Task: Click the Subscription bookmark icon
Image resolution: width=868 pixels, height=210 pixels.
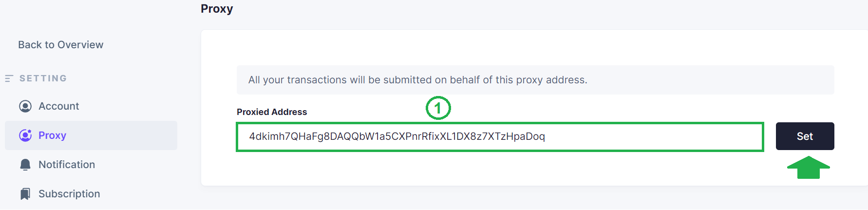Action: tap(25, 194)
